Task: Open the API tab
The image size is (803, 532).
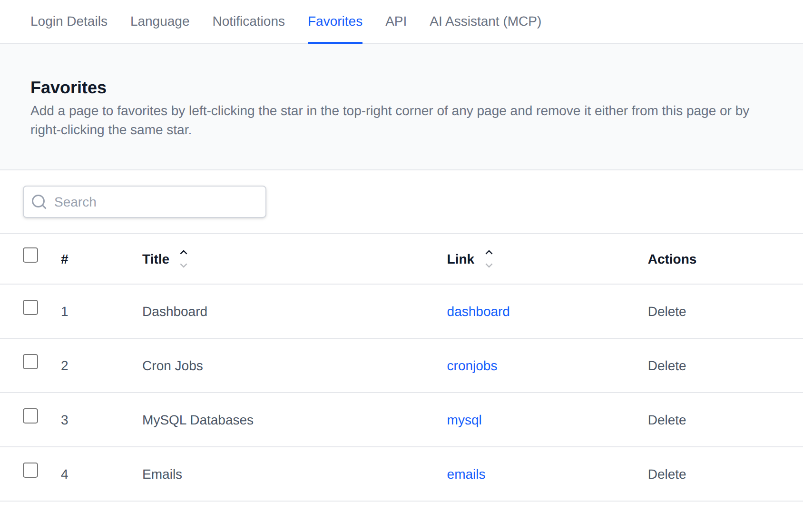Action: point(396,21)
